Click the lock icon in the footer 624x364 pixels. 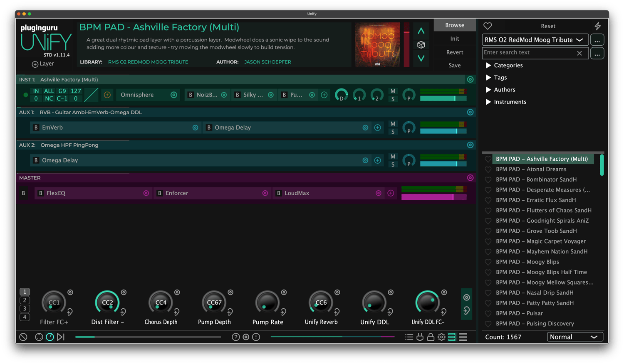[x=431, y=337]
